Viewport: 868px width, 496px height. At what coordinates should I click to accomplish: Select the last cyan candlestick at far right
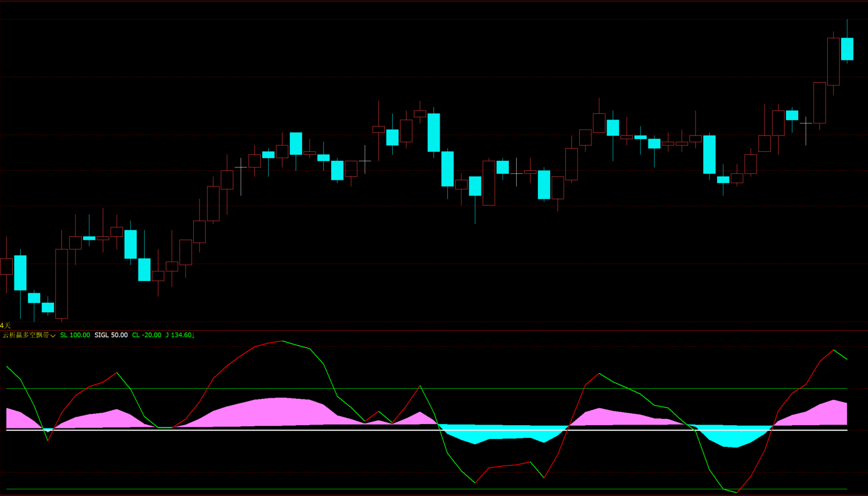point(847,49)
